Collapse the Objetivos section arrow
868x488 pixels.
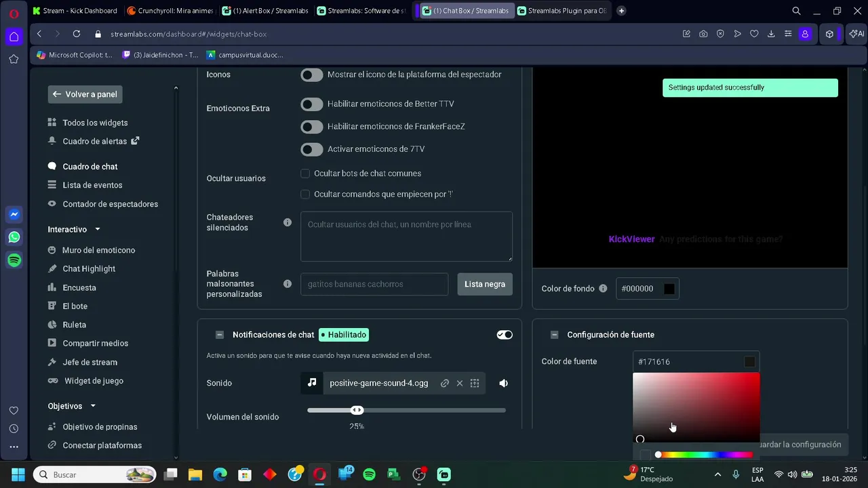pos(93,406)
